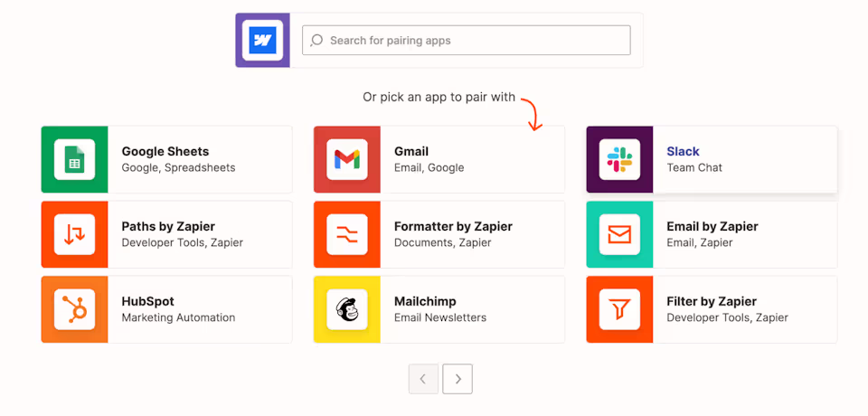The height and width of the screenshot is (416, 868).
Task: Click the Filter by Zapier funnel icon
Action: point(619,309)
